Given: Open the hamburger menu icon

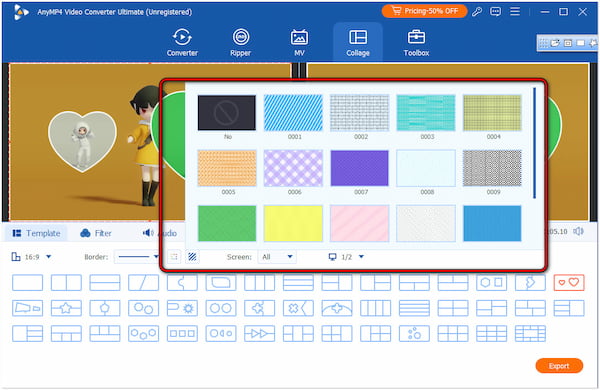Looking at the screenshot, I should point(515,11).
